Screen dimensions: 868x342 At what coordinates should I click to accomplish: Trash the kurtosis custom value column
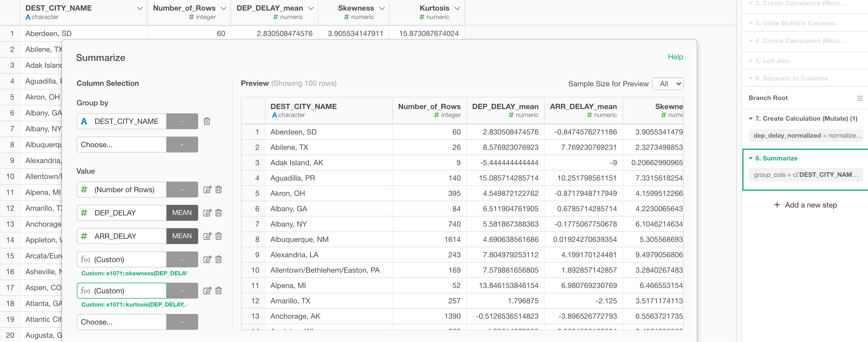pyautogui.click(x=219, y=290)
